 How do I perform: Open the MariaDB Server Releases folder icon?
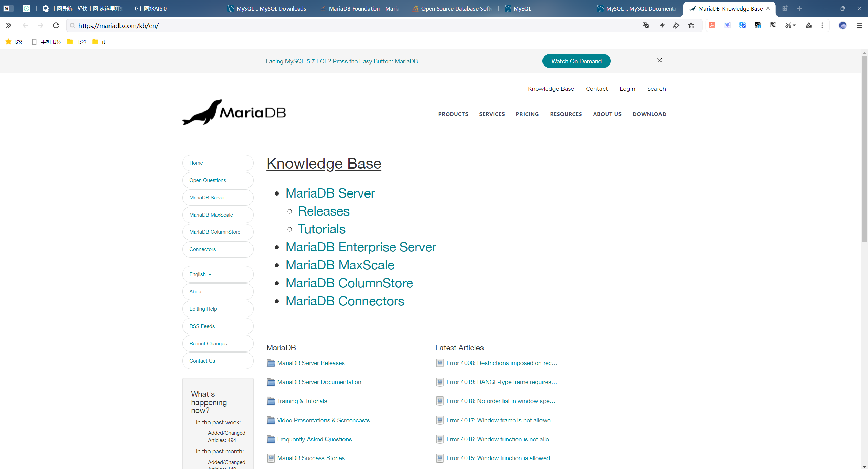tap(271, 363)
